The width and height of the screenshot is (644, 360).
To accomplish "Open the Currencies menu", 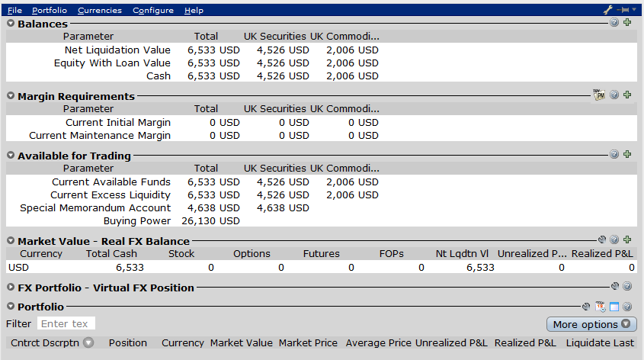I will (100, 10).
